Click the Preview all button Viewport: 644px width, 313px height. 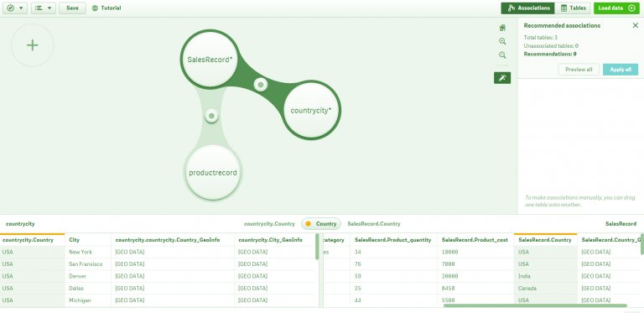[579, 70]
